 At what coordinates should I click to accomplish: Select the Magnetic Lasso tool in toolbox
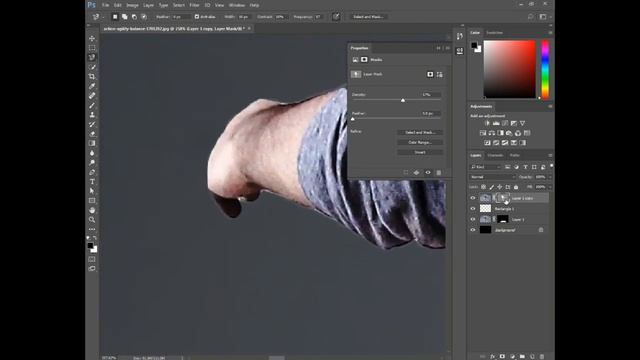pyautogui.click(x=92, y=57)
